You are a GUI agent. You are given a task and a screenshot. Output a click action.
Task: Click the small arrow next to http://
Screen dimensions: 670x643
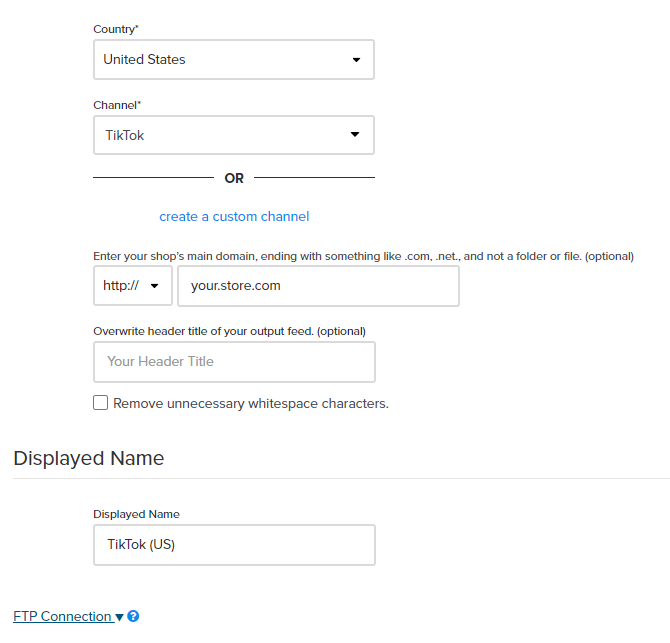[155, 286]
